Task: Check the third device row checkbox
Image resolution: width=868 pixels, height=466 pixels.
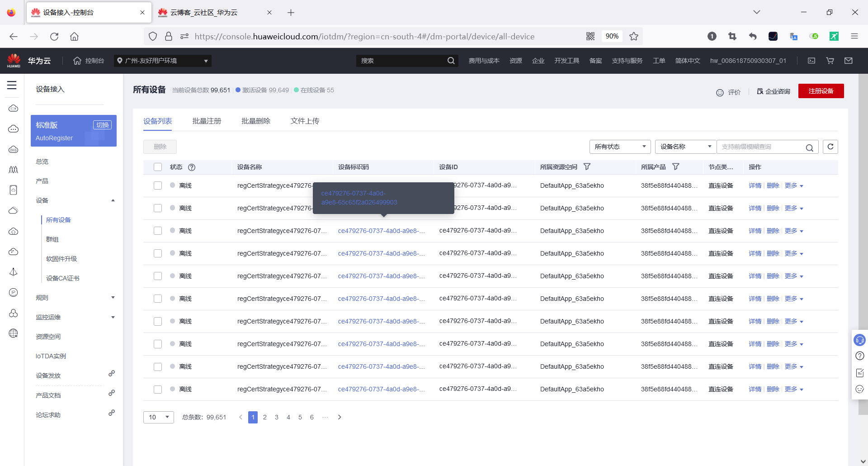Action: tap(158, 231)
